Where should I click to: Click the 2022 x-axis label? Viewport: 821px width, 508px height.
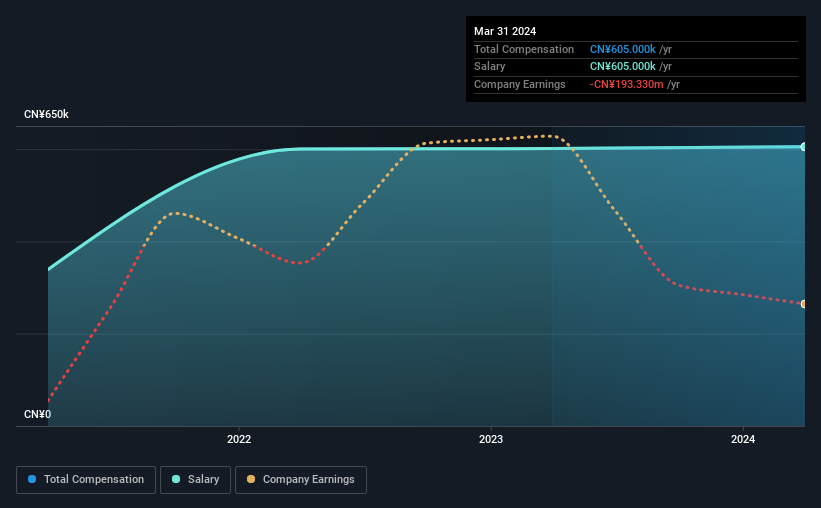[239, 439]
